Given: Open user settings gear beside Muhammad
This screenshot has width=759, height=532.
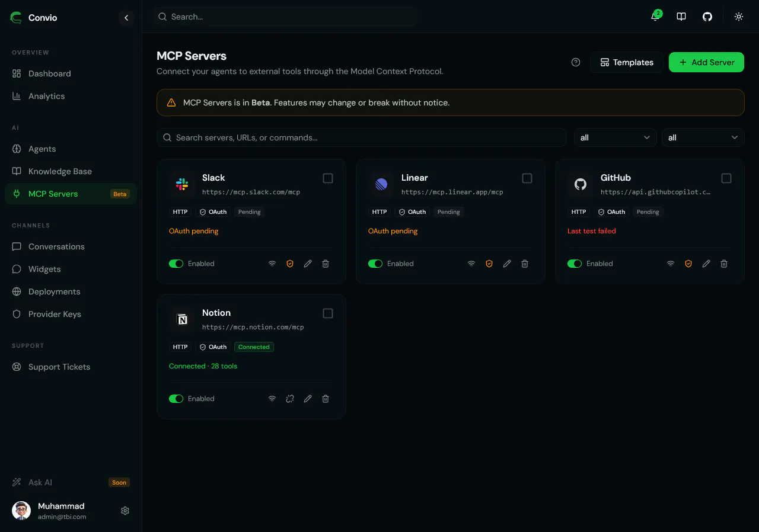Looking at the screenshot, I should [125, 511].
